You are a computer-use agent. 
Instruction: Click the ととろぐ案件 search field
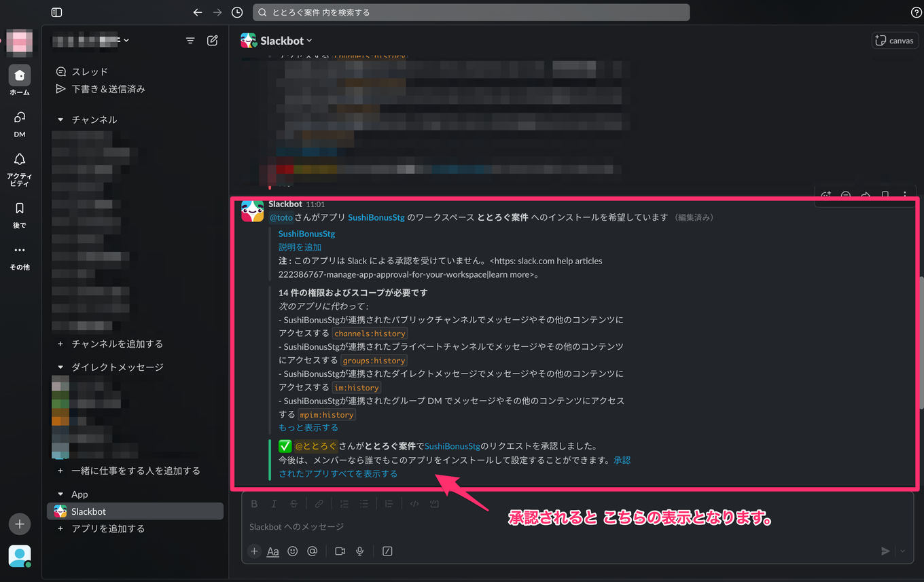472,12
